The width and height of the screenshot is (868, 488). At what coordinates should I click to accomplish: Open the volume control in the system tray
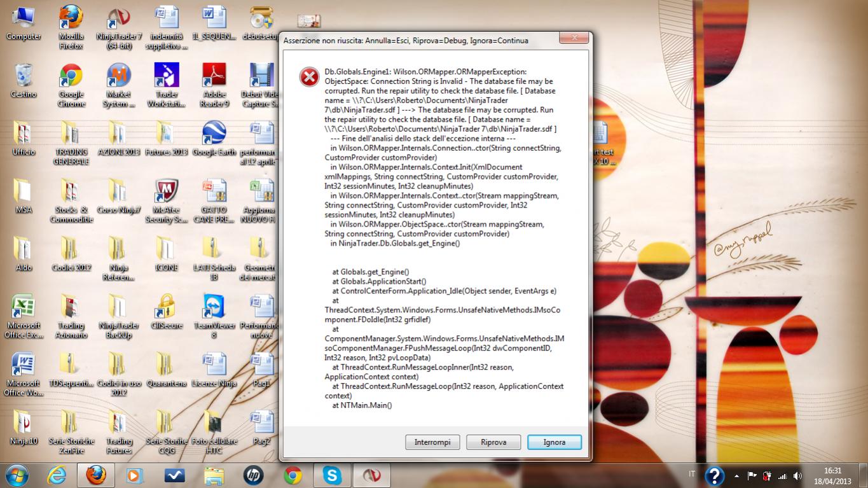coord(797,475)
